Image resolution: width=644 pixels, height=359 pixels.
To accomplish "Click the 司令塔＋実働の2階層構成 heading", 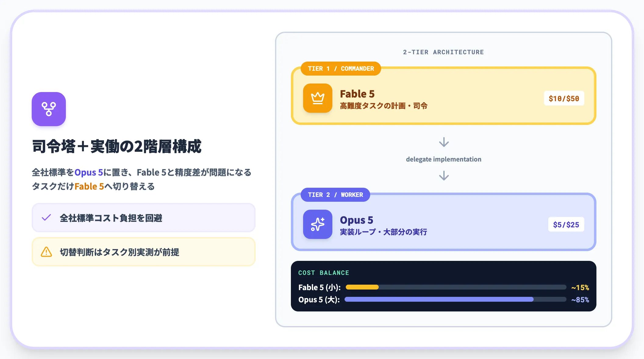I will point(117,146).
